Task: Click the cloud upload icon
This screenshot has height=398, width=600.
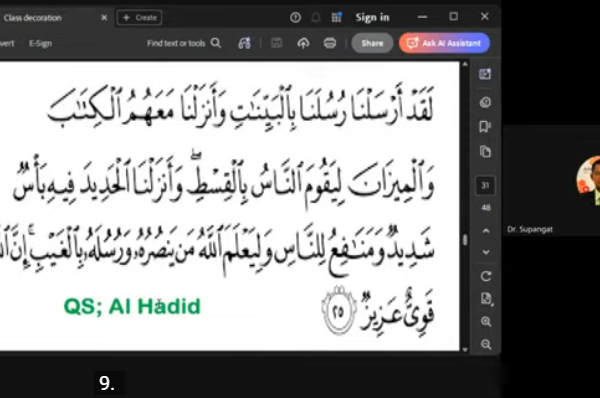Action: [303, 43]
